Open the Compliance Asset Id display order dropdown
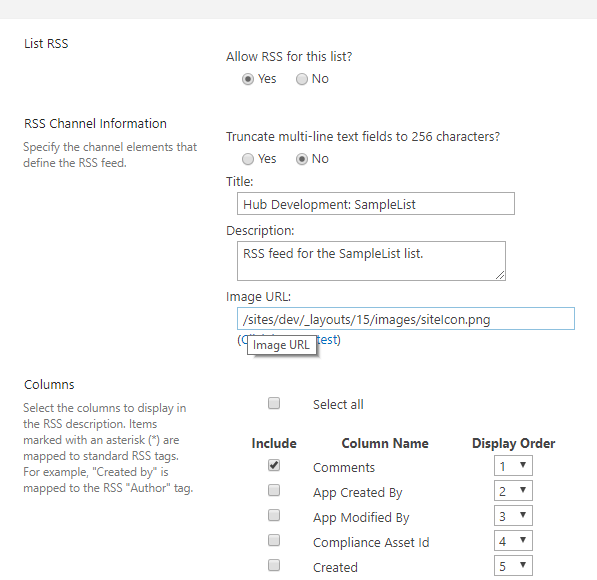Screen dimensions: 597x580 (x=513, y=540)
